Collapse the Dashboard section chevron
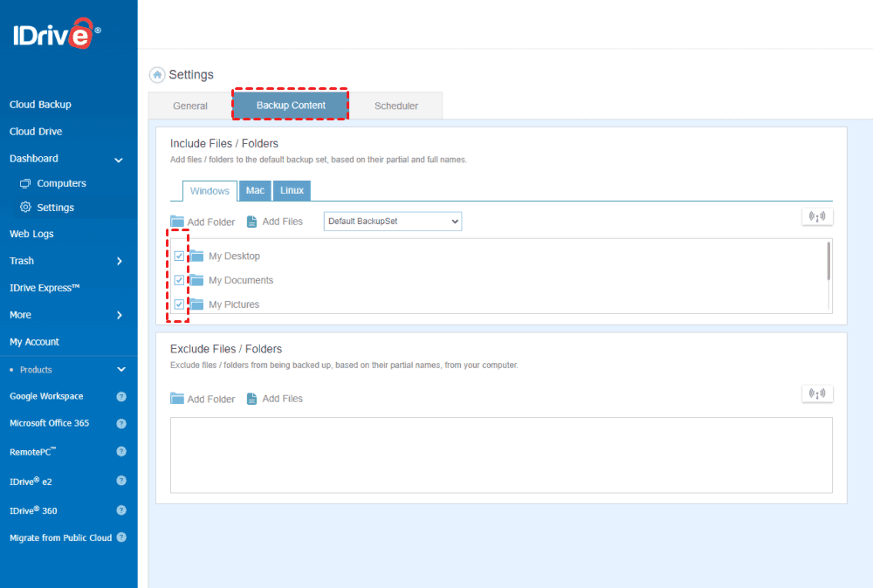The height and width of the screenshot is (588, 873). 119,160
